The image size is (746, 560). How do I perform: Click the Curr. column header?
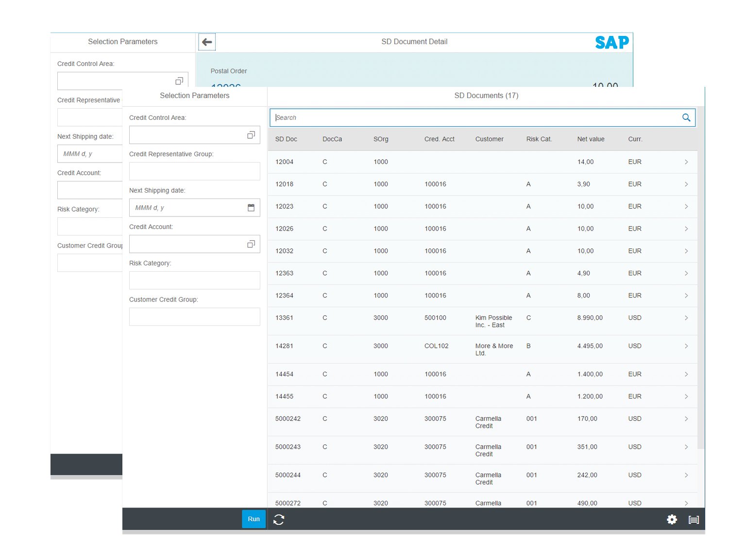tap(635, 139)
